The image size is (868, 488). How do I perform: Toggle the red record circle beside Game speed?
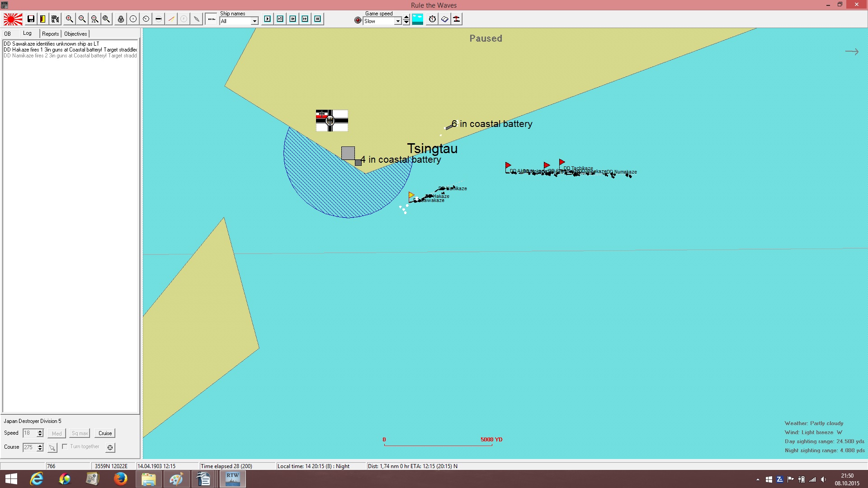(358, 20)
